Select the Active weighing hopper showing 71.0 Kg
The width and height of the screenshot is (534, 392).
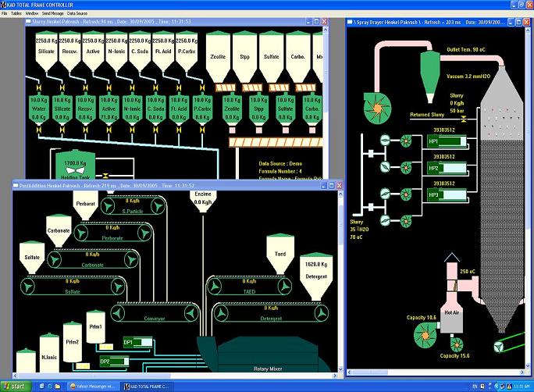tap(109, 109)
